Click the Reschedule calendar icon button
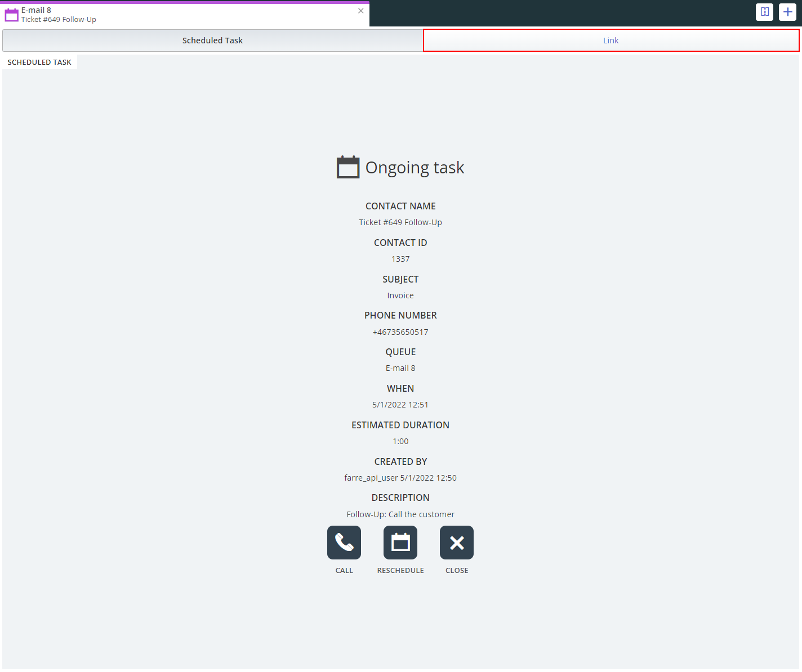The image size is (802, 672). tap(400, 543)
